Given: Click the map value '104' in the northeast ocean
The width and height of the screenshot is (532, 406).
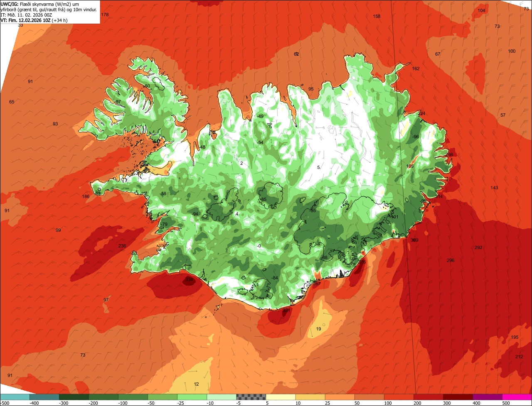Looking at the screenshot, I should tap(481, 10).
